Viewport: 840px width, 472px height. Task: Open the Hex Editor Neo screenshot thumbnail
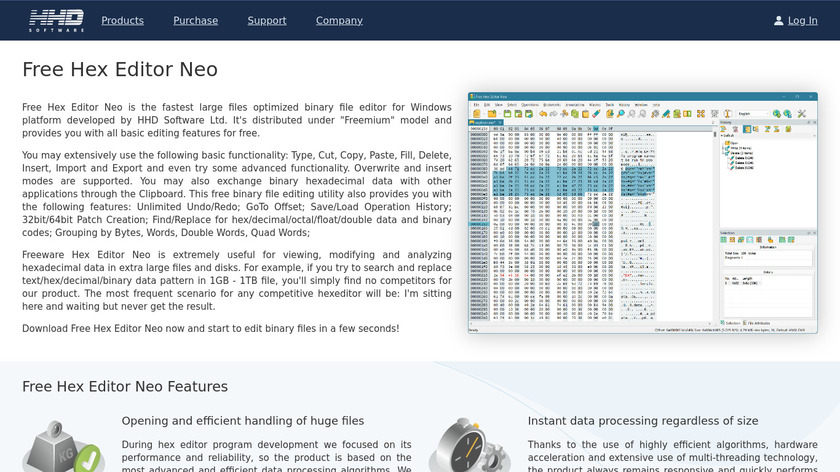point(642,213)
